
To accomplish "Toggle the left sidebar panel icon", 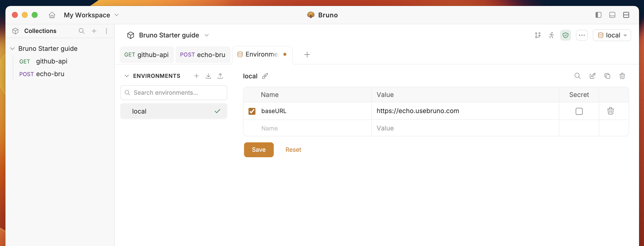I will point(598,15).
